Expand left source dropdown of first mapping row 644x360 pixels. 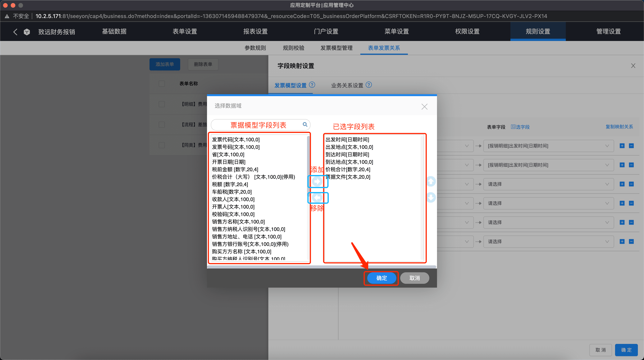coord(467,146)
